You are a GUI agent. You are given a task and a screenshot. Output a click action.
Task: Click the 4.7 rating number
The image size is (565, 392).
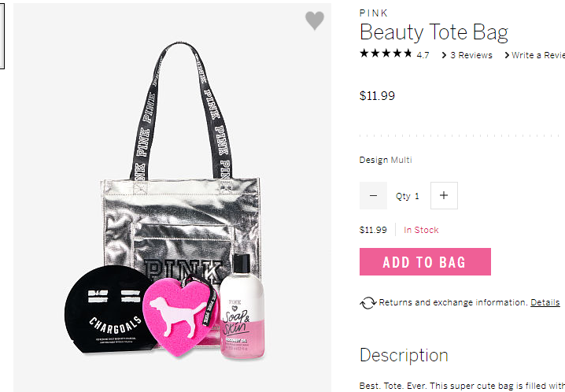pos(423,55)
